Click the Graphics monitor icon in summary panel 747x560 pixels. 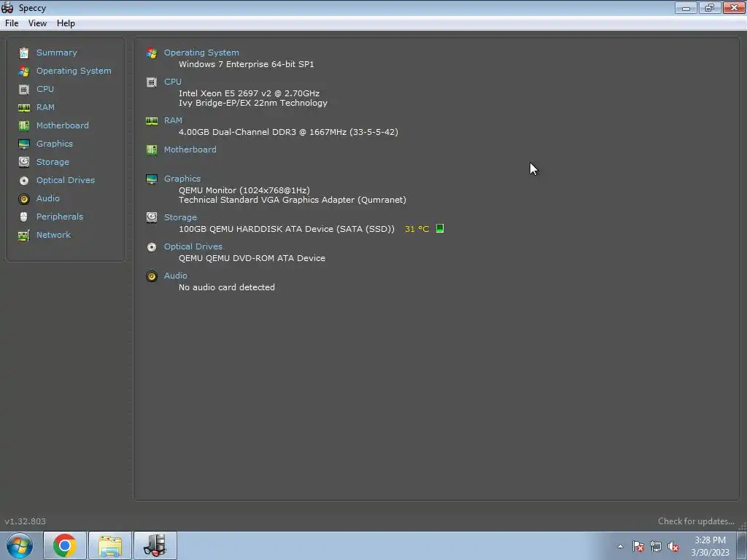(152, 179)
